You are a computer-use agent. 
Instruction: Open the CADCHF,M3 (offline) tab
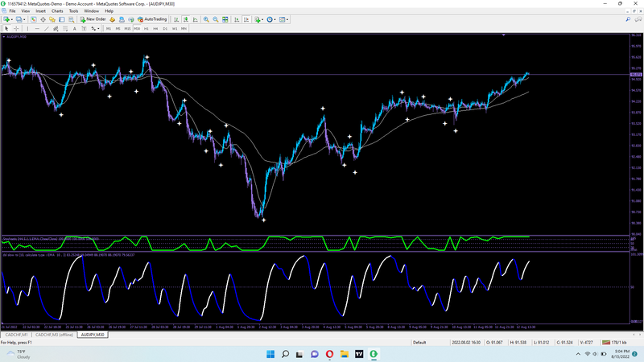tap(56, 334)
